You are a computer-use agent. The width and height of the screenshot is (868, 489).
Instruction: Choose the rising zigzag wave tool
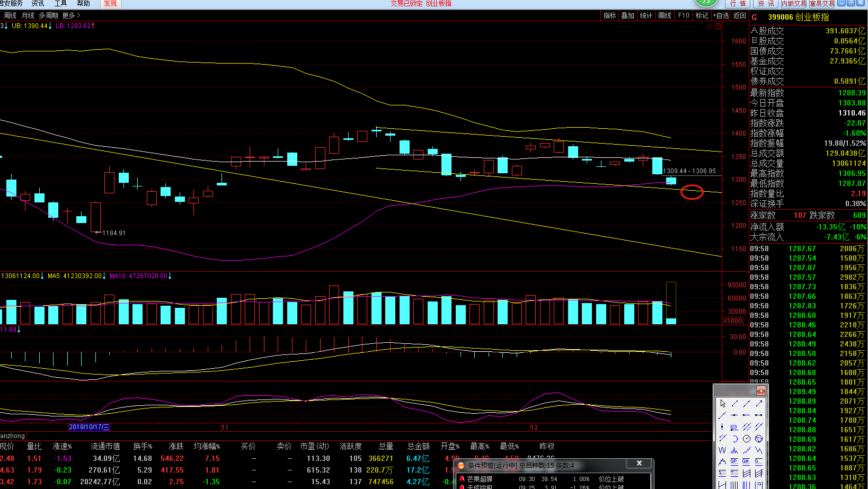747,450
